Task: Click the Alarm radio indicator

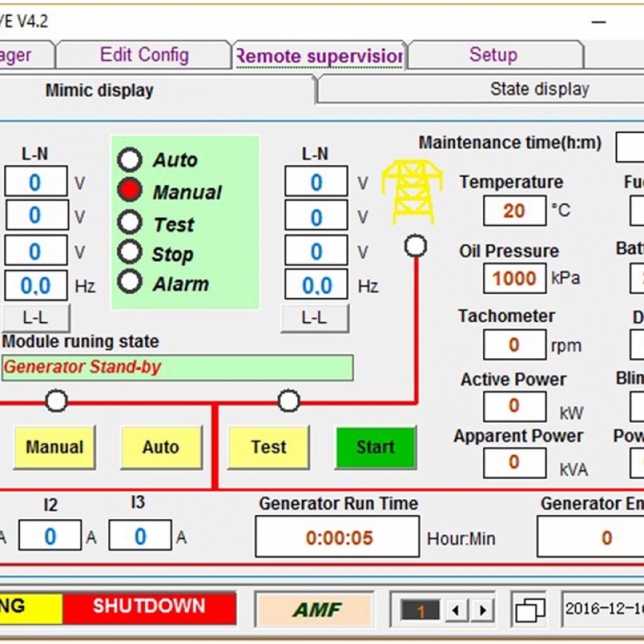Action: (129, 282)
